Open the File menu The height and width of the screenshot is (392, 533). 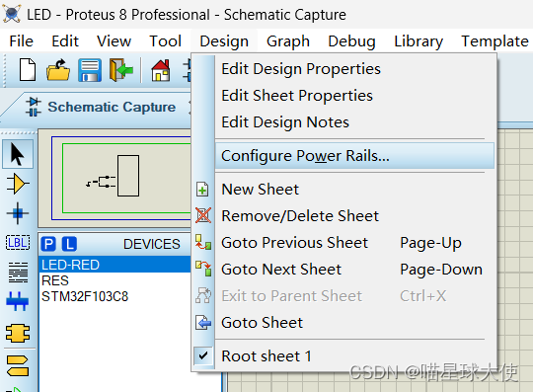21,41
